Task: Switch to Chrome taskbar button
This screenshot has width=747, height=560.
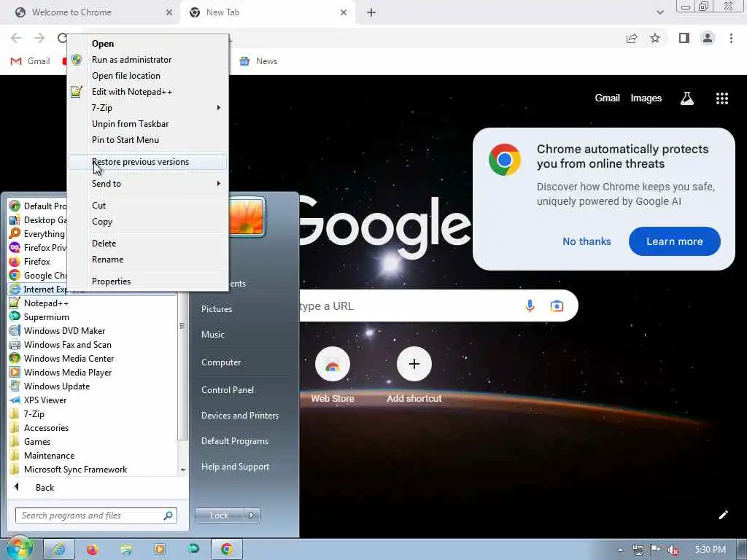Action: pyautogui.click(x=227, y=549)
